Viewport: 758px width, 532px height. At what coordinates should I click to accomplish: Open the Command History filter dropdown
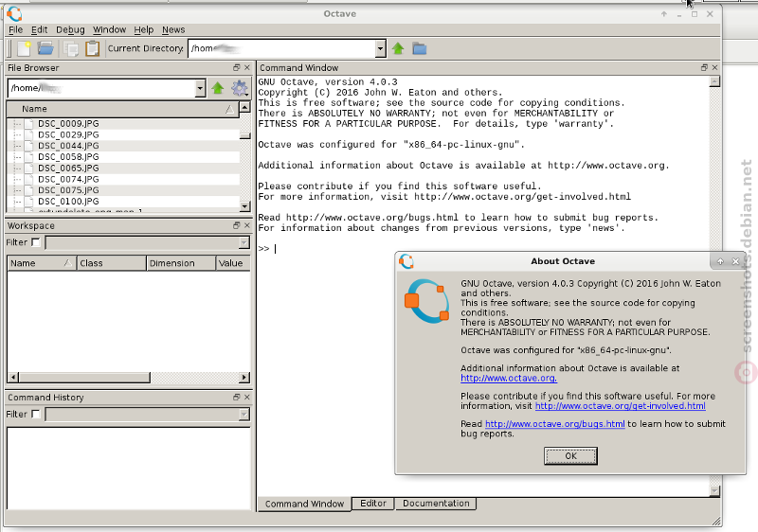pyautogui.click(x=244, y=414)
